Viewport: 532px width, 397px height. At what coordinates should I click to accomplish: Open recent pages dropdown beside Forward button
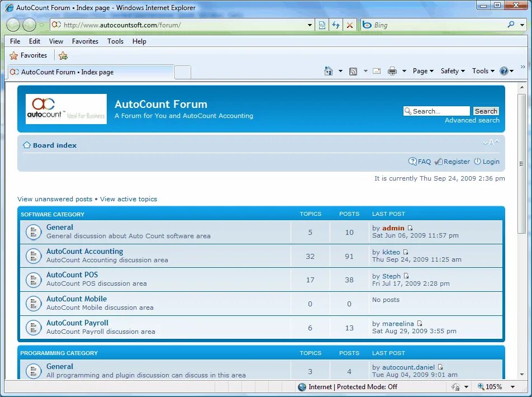(x=42, y=25)
